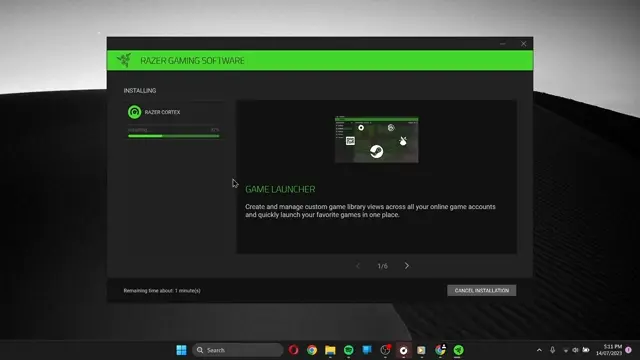Open volume control tray icon
The width and height of the screenshot is (640, 360).
coord(576,350)
